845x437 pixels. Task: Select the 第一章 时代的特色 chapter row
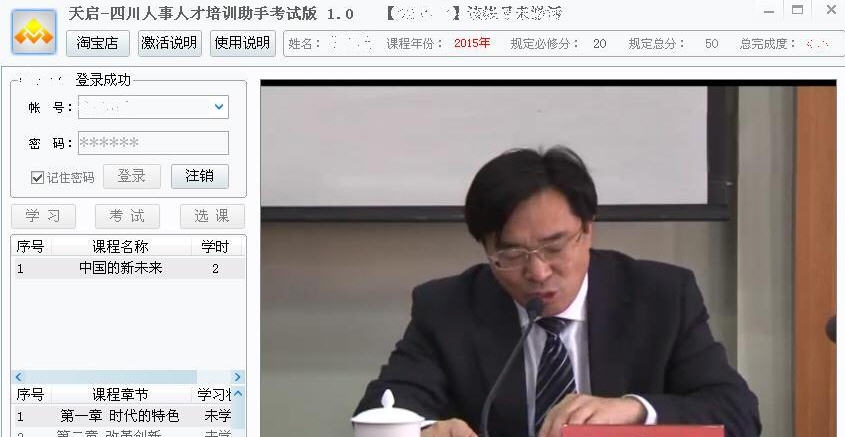click(x=122, y=416)
